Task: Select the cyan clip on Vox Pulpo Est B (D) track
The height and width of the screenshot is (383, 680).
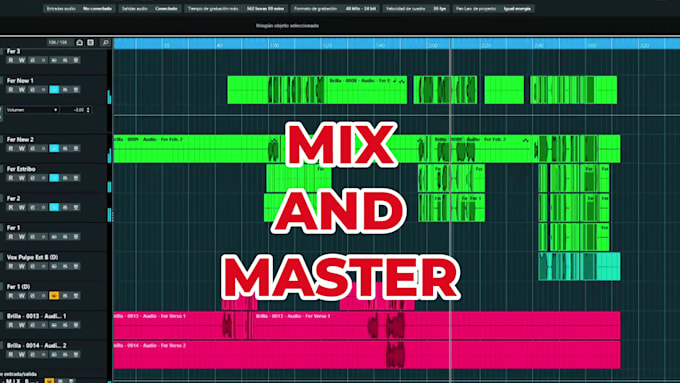Action: (579, 266)
